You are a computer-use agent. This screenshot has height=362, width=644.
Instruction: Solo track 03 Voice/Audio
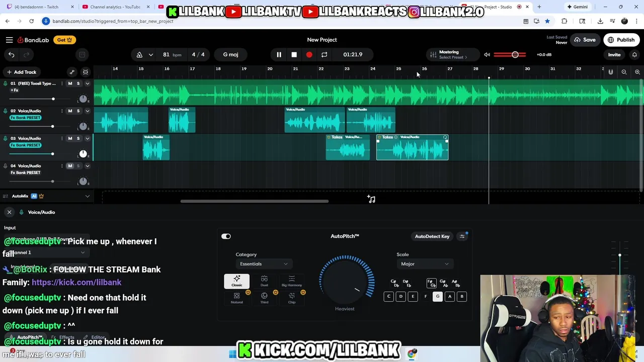coord(78,138)
